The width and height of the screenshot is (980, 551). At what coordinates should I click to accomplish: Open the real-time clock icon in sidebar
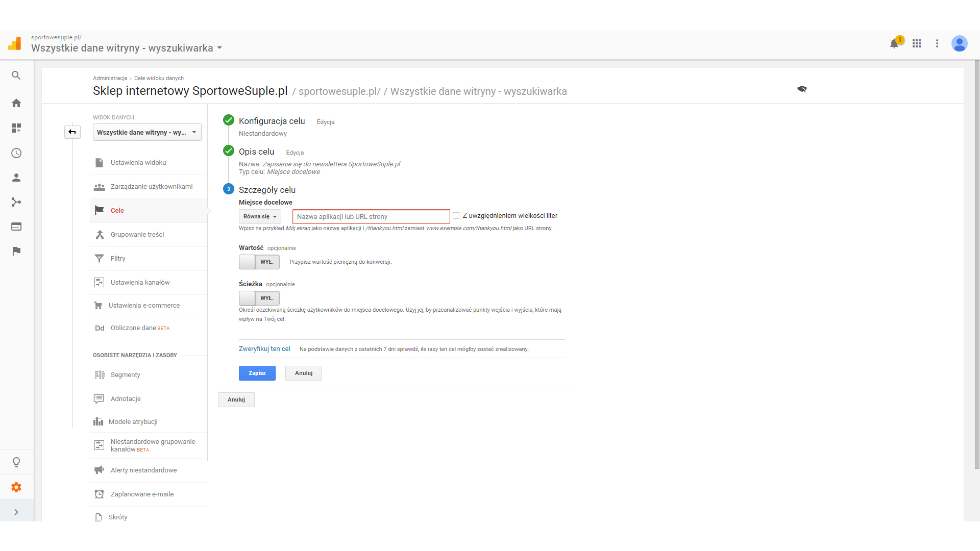pyautogui.click(x=16, y=153)
